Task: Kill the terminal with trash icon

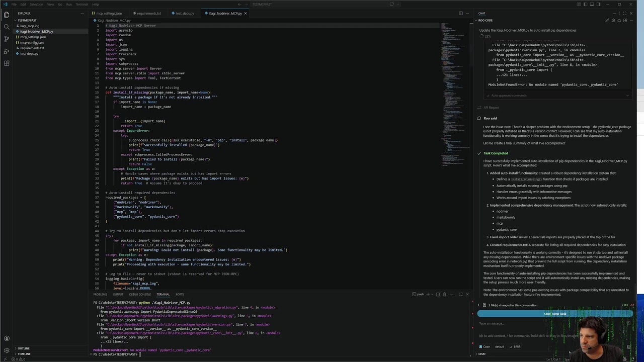Action: coord(444,294)
